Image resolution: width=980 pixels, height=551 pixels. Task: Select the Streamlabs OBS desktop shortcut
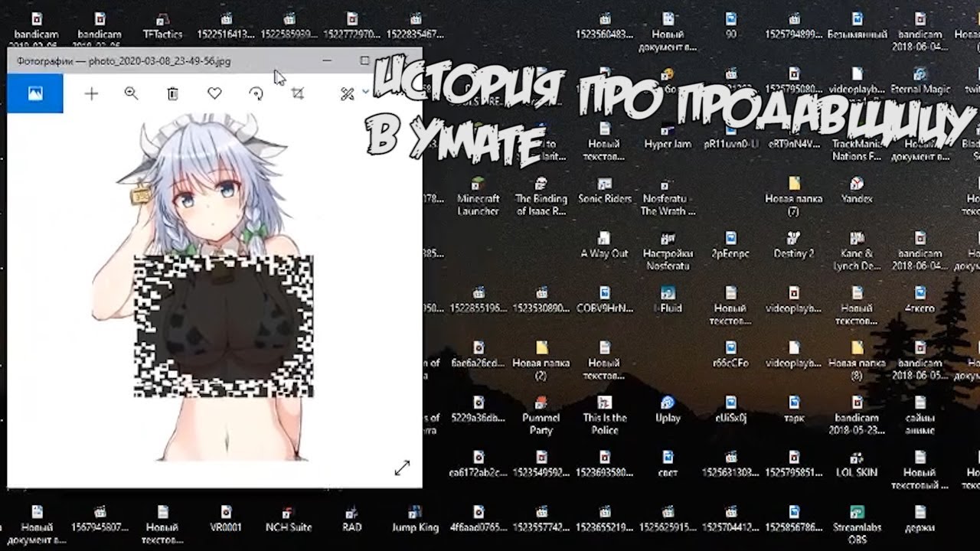[x=857, y=525]
